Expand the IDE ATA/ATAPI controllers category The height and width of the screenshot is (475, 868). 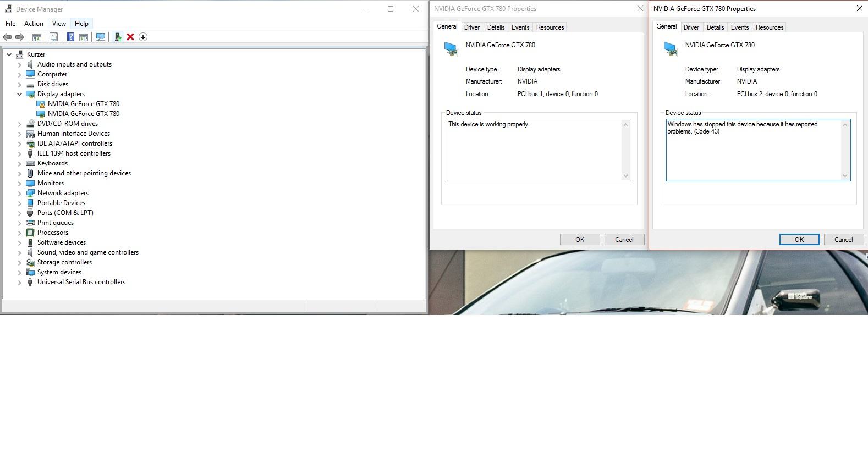(20, 143)
